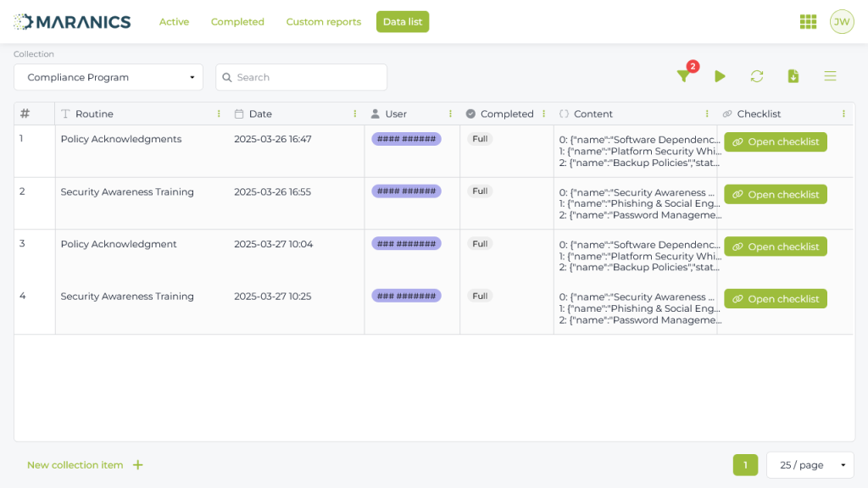The height and width of the screenshot is (488, 868).
Task: Click the Maranics logo
Action: point(72,21)
